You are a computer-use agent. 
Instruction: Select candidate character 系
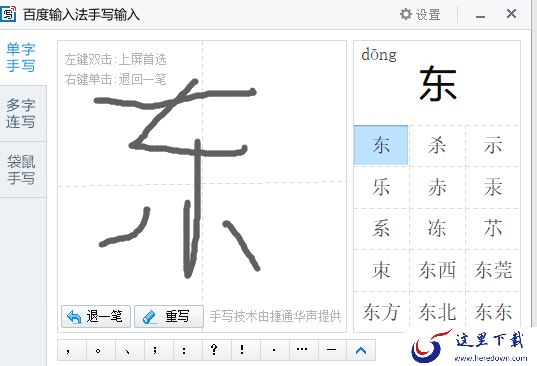pos(381,229)
